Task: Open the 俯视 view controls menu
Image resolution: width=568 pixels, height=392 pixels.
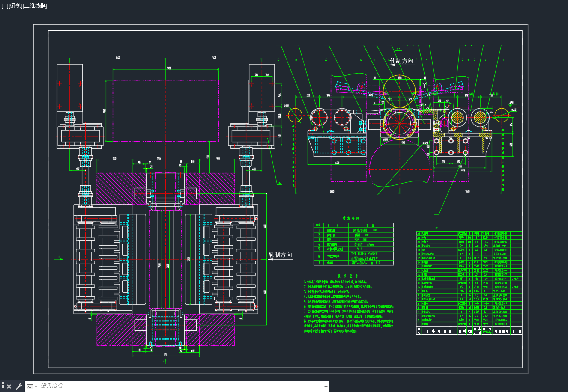Action: (15, 6)
